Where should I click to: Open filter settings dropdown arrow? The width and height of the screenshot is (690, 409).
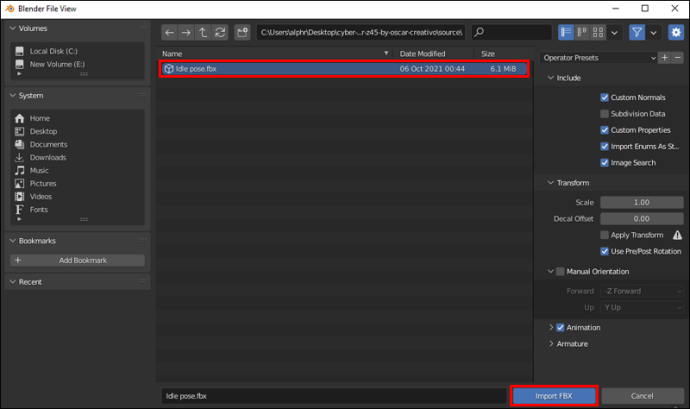tap(653, 33)
